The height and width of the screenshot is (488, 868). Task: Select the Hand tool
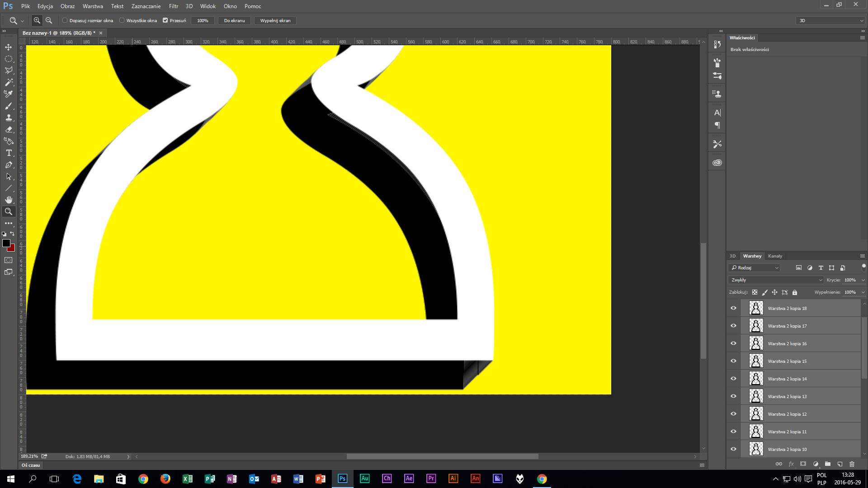[x=9, y=200]
